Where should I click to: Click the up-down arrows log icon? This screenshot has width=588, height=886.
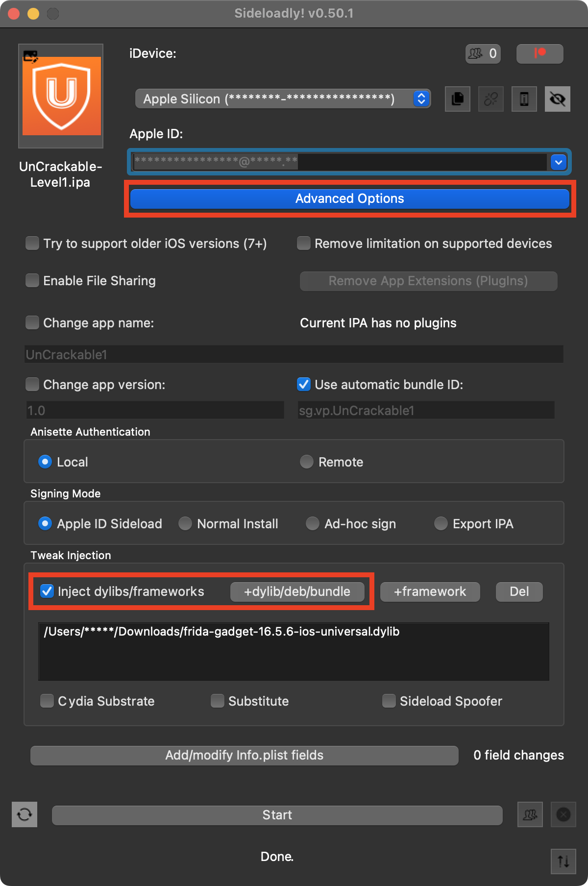[563, 861]
